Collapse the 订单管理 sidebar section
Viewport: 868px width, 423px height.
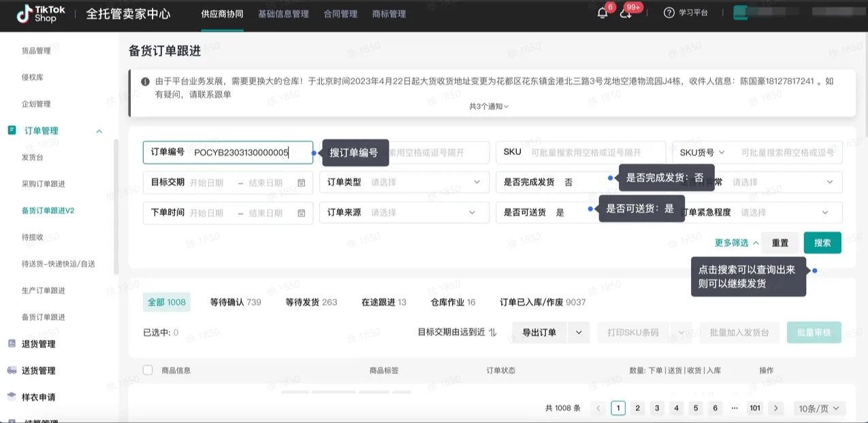tap(99, 131)
